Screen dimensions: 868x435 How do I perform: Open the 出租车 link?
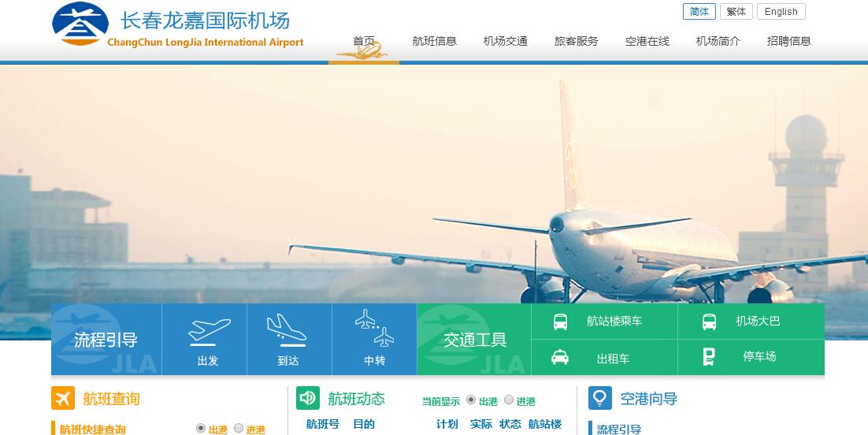(613, 359)
